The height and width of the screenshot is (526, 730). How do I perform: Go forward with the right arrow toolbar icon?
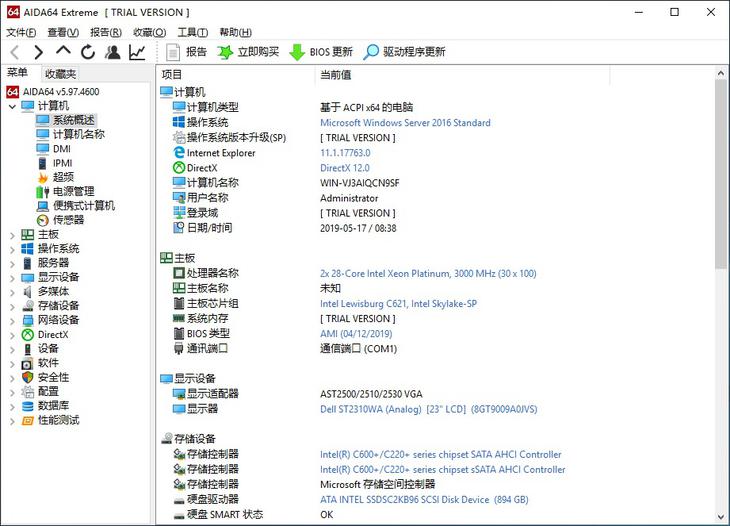point(39,52)
